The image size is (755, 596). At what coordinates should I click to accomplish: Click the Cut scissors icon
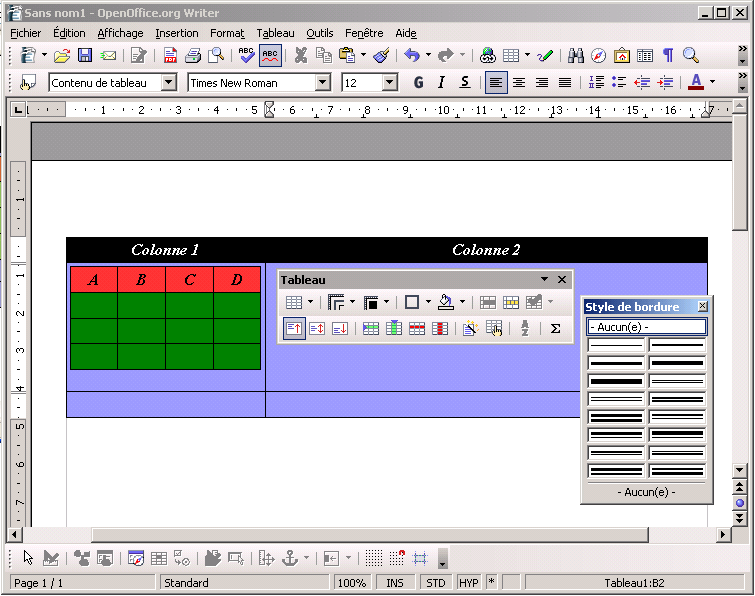pos(301,55)
